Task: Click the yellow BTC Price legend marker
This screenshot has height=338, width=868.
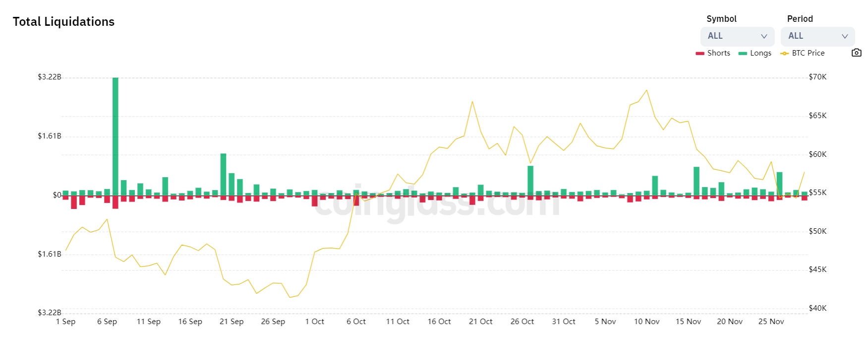Action: [x=784, y=54]
